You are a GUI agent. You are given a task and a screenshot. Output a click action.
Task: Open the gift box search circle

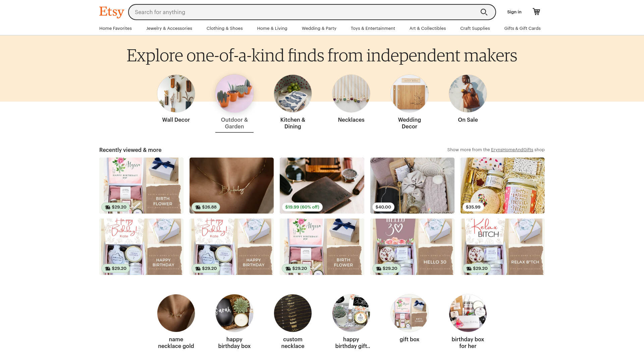pos(410,313)
